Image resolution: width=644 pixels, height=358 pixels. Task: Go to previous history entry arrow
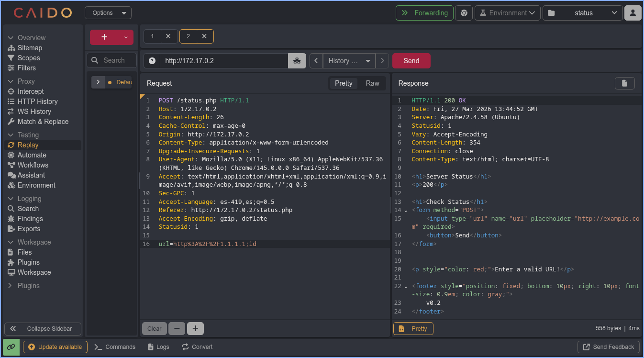[x=316, y=61]
